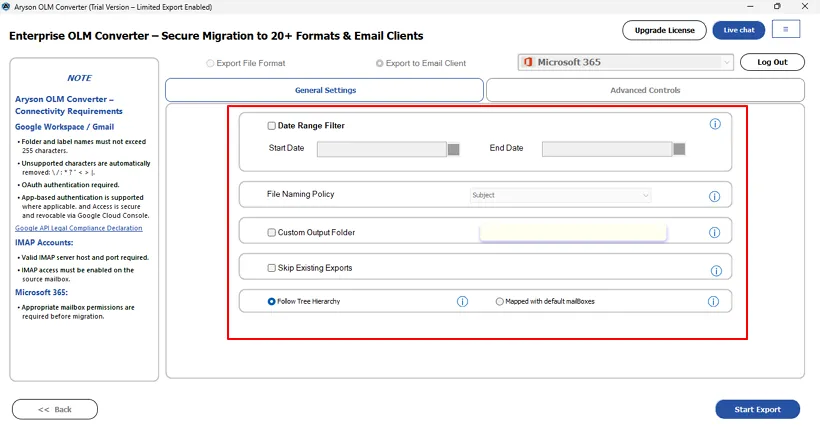Open the hamburger menu at top right
The height and width of the screenshot is (432, 820).
click(x=785, y=30)
